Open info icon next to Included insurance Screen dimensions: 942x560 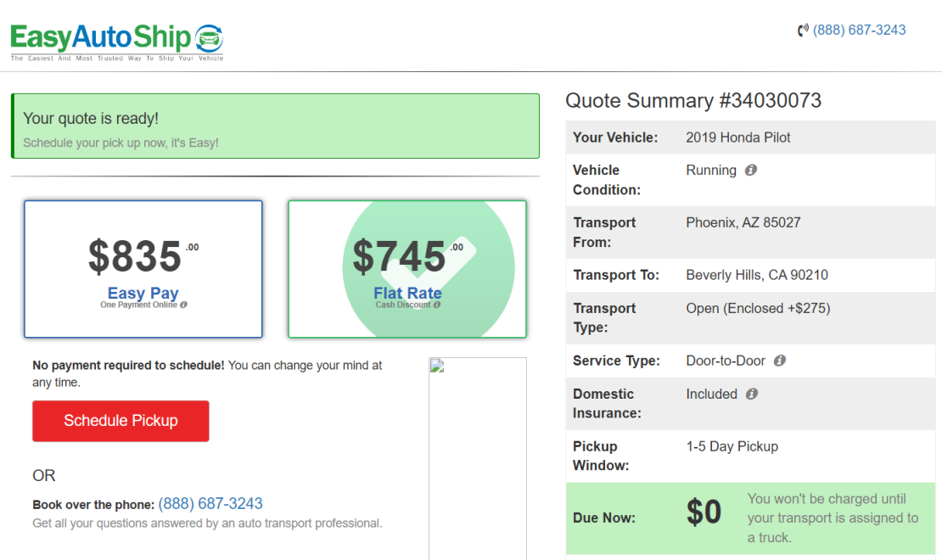tap(752, 395)
